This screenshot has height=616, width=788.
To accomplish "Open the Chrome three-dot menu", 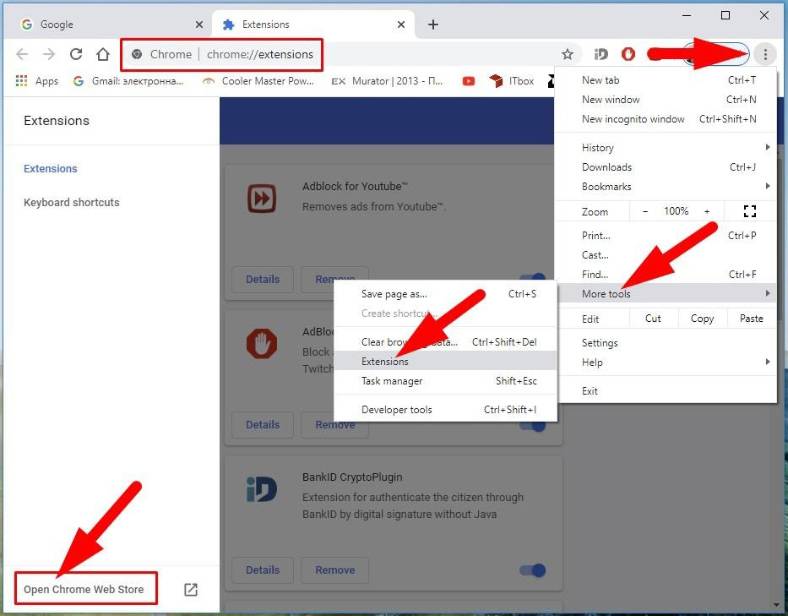I will click(765, 54).
